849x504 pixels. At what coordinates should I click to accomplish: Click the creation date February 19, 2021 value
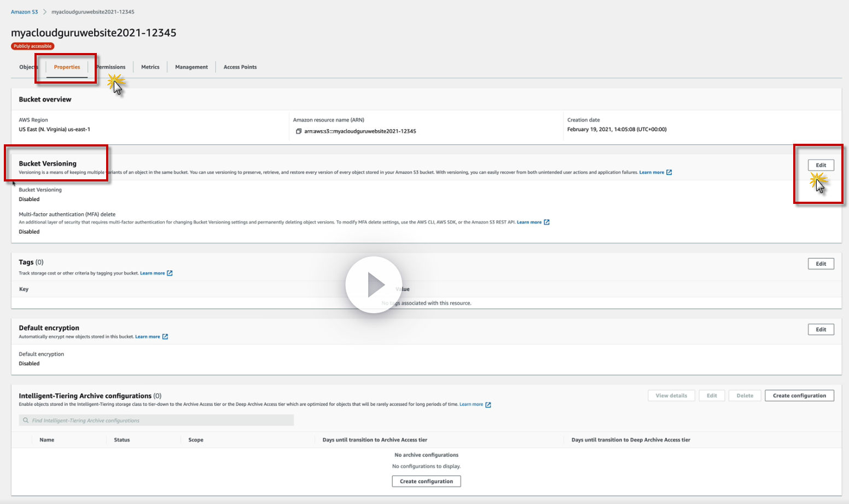point(617,130)
